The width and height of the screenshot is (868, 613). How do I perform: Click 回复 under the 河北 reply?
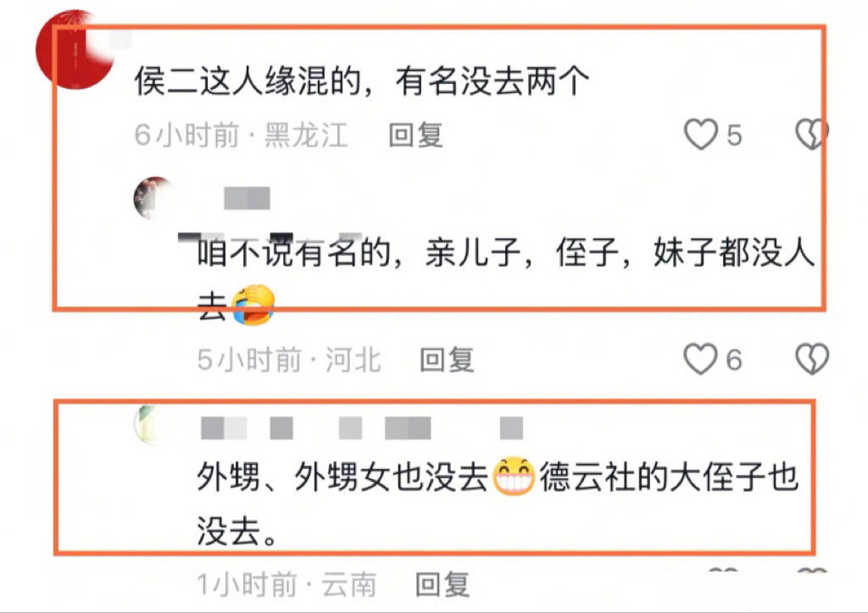coord(447,360)
